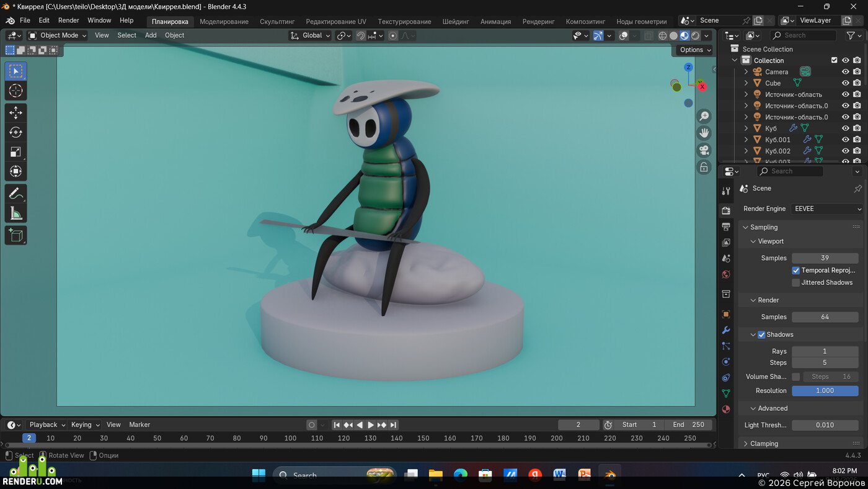Open the Object properties tab
The height and width of the screenshot is (489, 868).
click(x=726, y=314)
